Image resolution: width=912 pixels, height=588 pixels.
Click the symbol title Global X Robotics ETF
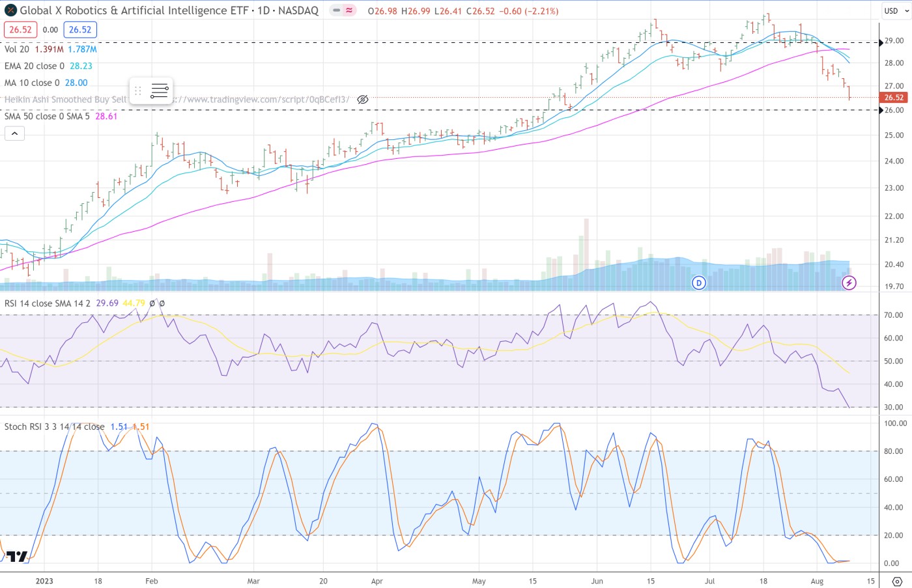click(x=169, y=10)
